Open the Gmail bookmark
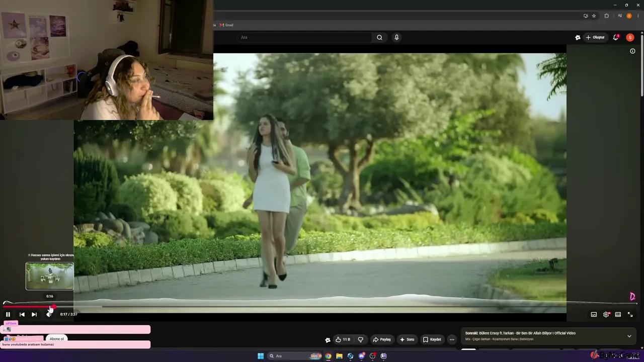The height and width of the screenshot is (362, 644). click(x=226, y=25)
